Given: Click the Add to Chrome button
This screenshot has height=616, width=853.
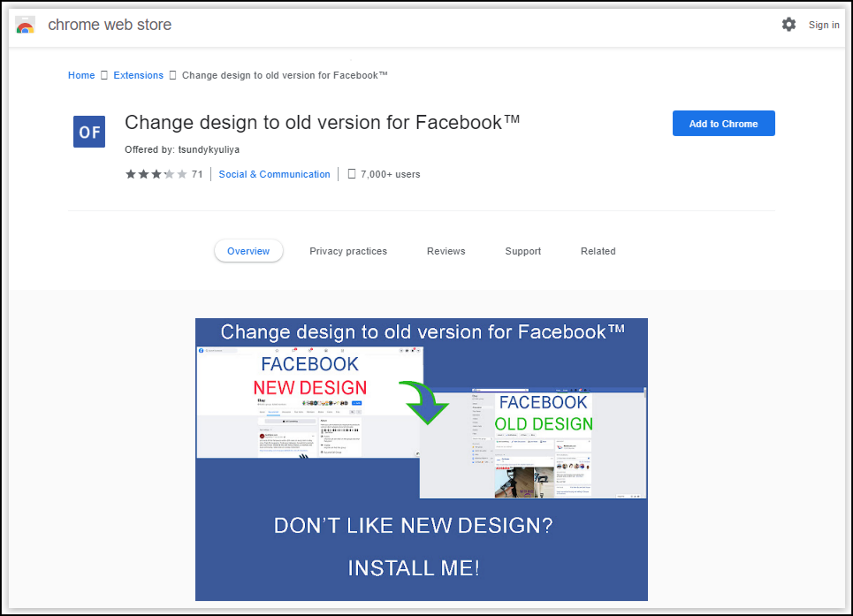Looking at the screenshot, I should point(723,124).
